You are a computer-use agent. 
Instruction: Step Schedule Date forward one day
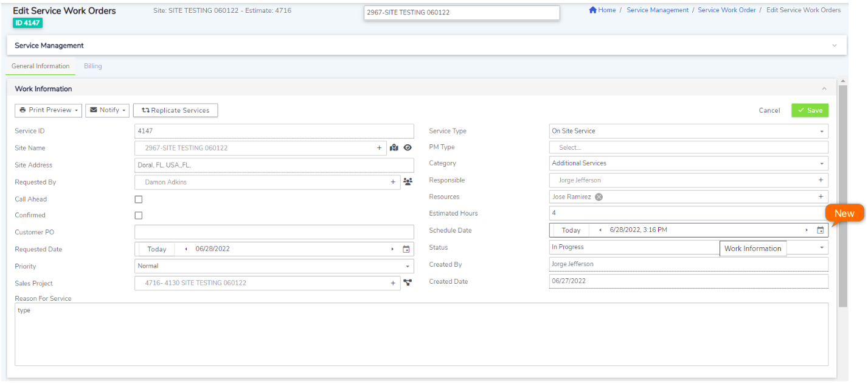807,230
